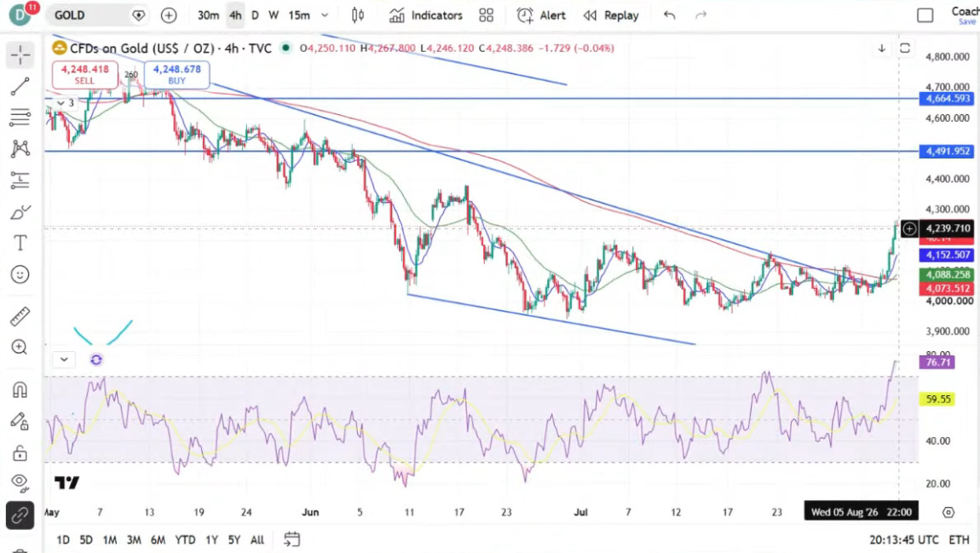Screen dimensions: 980x553
Task: Switch to 4h timeframe
Action: coord(235,15)
